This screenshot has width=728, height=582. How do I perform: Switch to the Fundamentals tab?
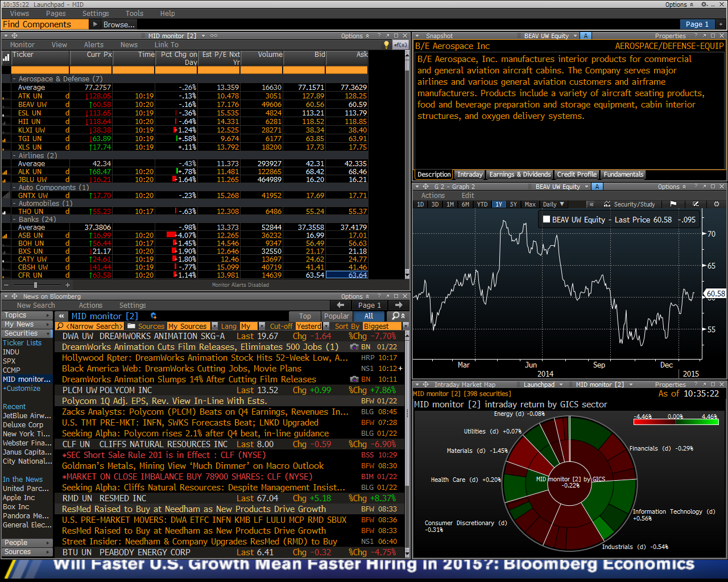[x=623, y=175]
